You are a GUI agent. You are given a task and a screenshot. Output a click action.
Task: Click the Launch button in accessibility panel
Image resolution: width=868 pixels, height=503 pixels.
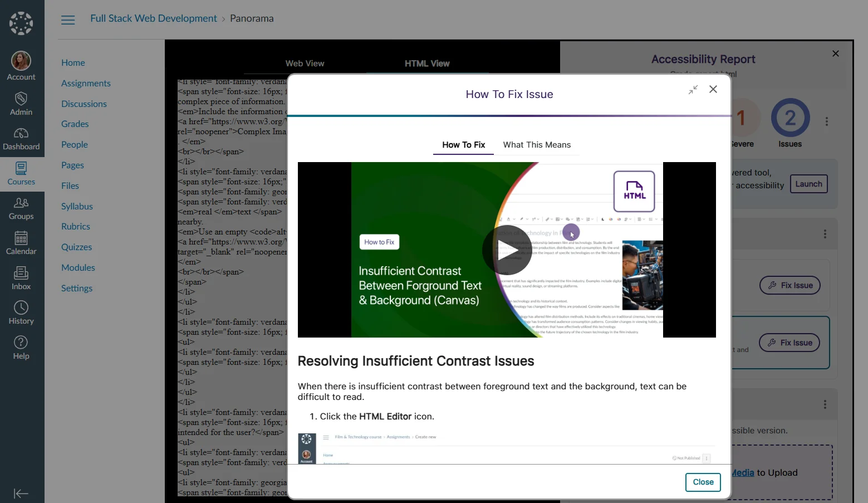tap(808, 184)
